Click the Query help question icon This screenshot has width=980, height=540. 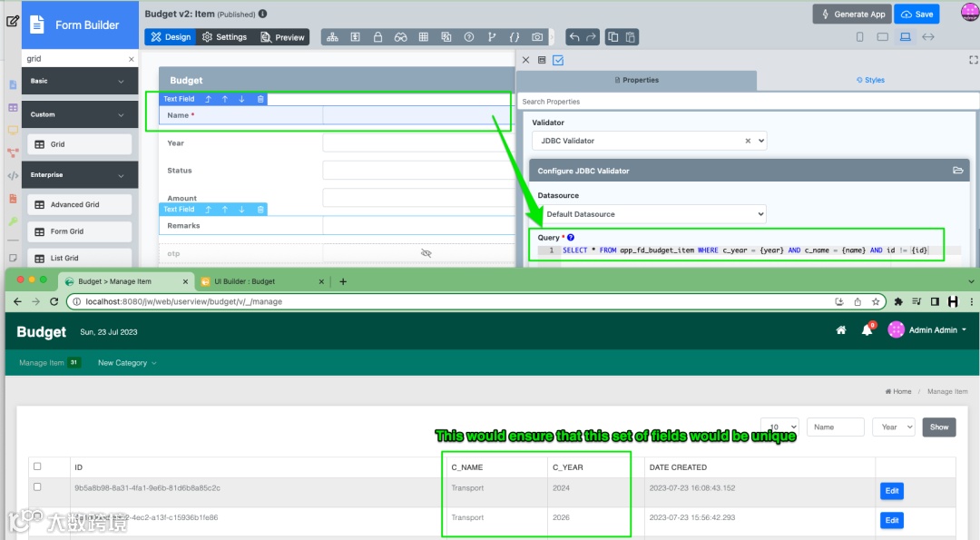[x=571, y=238]
